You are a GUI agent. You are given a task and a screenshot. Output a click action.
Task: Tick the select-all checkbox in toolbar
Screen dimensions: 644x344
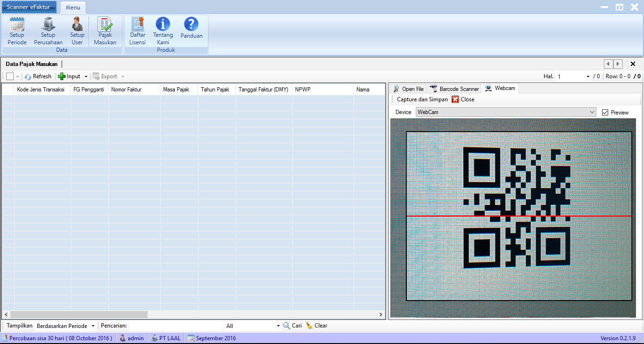click(x=10, y=76)
